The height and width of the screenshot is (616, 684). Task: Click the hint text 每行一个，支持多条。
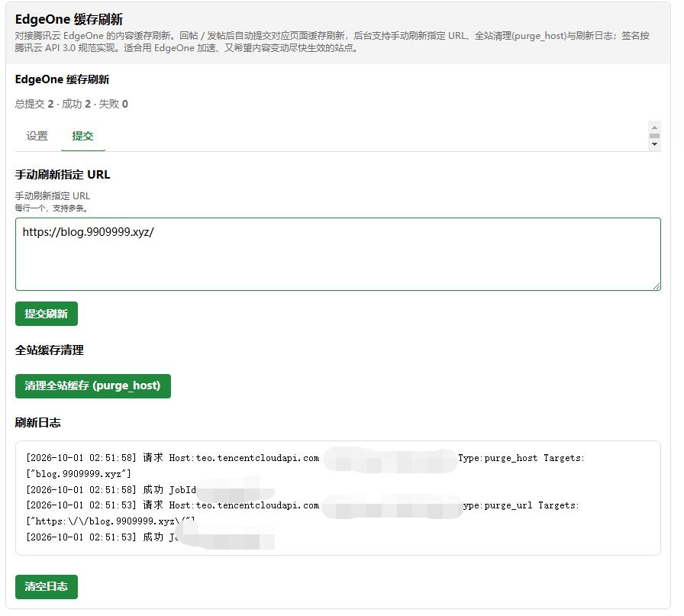point(51,208)
